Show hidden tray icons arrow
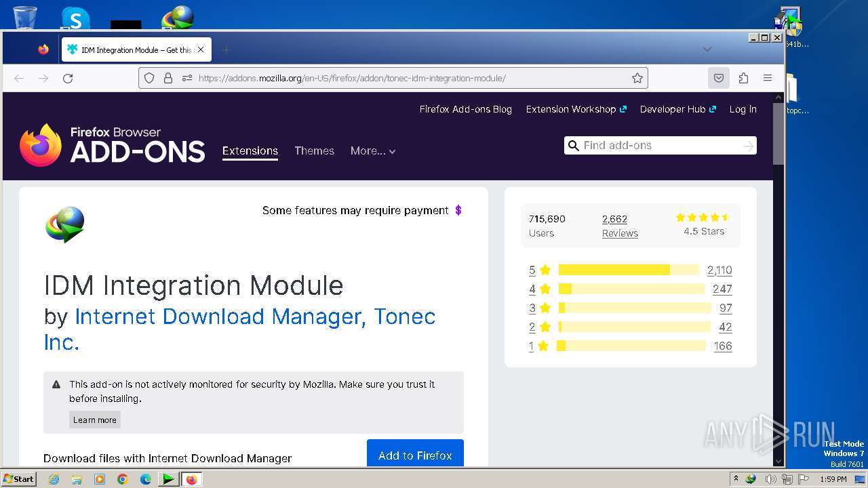The height and width of the screenshot is (488, 868). 736,479
